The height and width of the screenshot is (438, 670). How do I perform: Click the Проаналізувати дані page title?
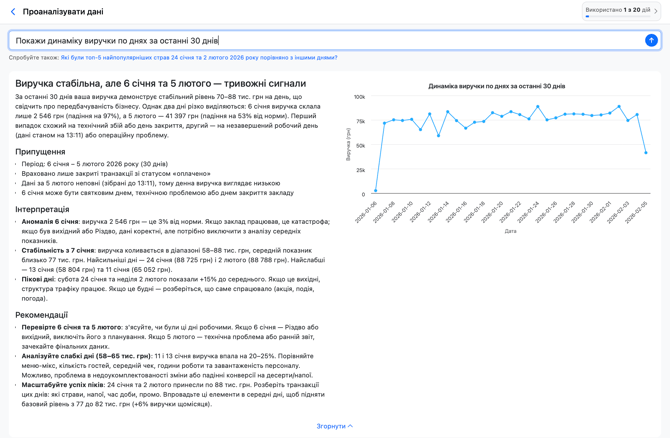63,12
